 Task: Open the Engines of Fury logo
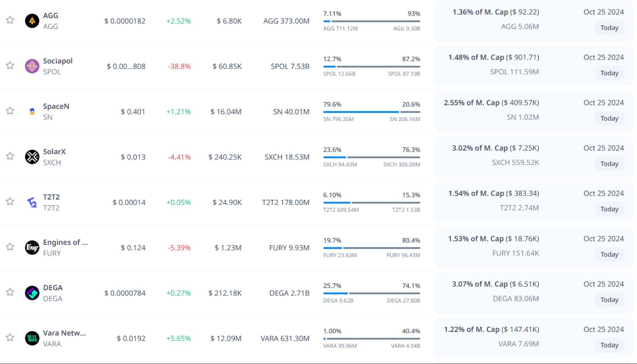coord(32,248)
